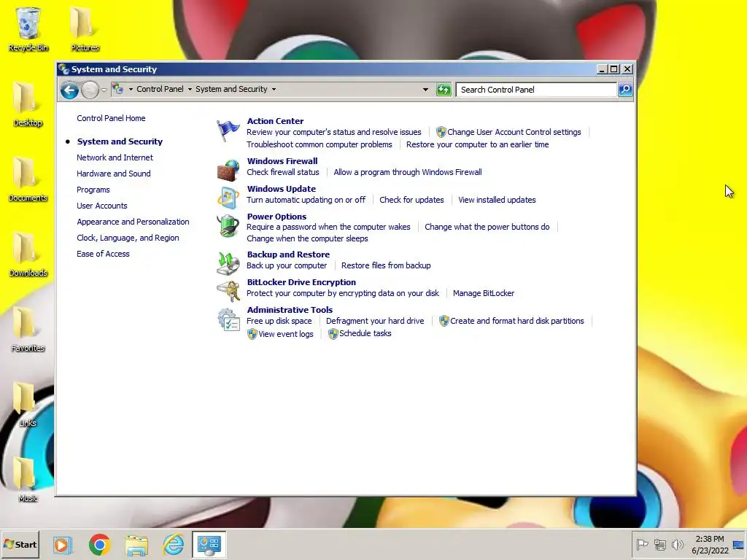Screen dimensions: 747x560
Task: Open the Windows Update heading link
Action: [x=281, y=189]
